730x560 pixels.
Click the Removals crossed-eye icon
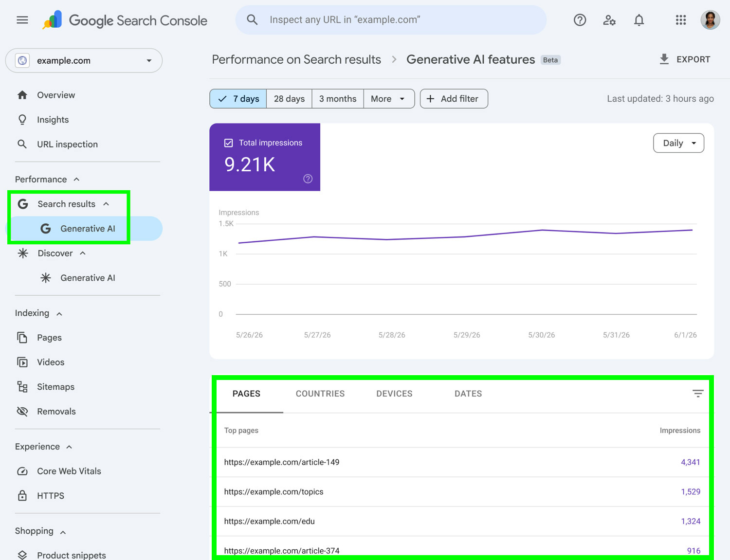(22, 411)
